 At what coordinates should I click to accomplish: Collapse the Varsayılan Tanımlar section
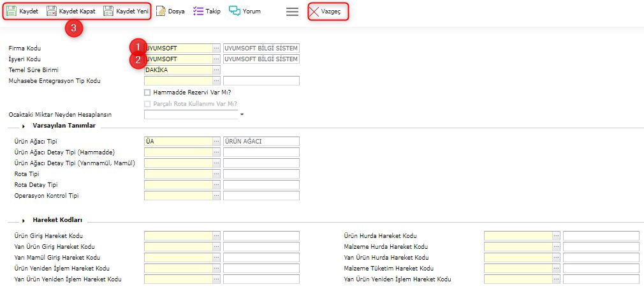23,126
